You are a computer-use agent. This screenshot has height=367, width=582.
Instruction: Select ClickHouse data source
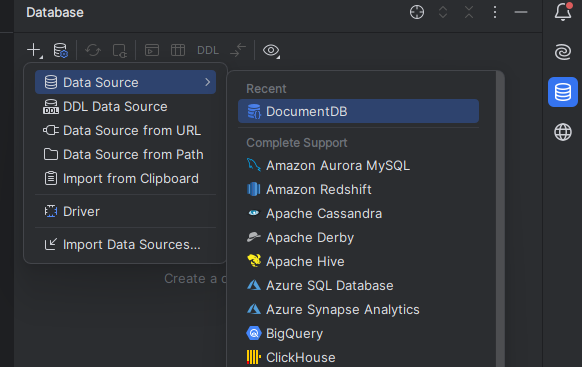click(359, 357)
